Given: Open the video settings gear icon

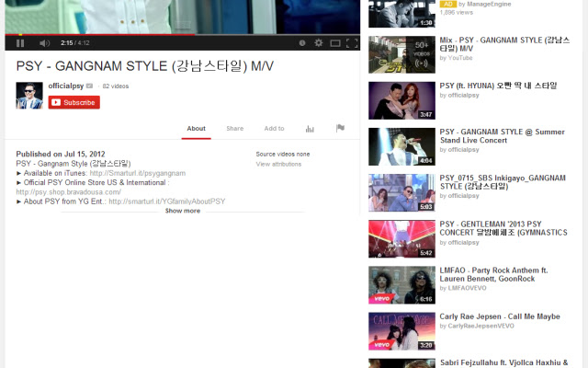Looking at the screenshot, I should (319, 43).
